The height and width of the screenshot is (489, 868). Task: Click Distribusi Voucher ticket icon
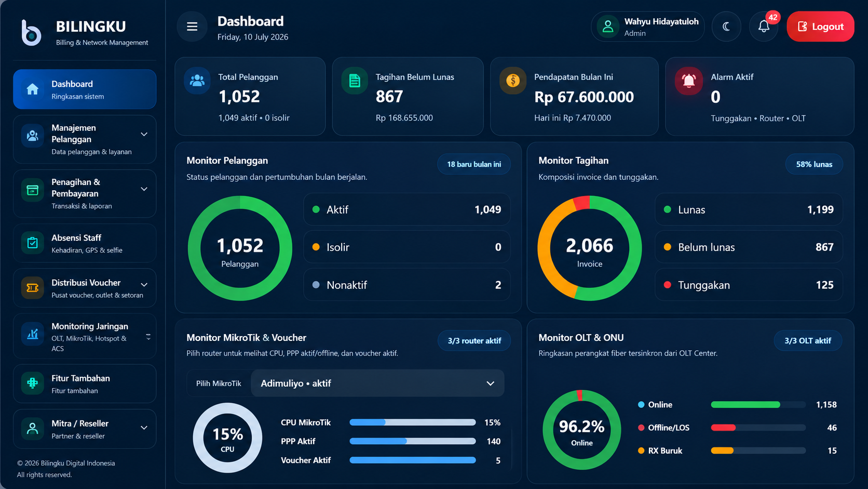[32, 288]
